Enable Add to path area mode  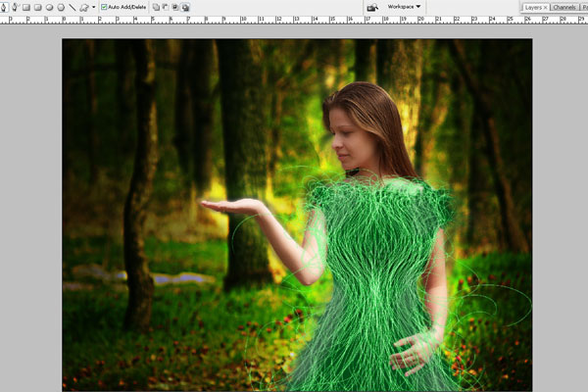point(156,7)
